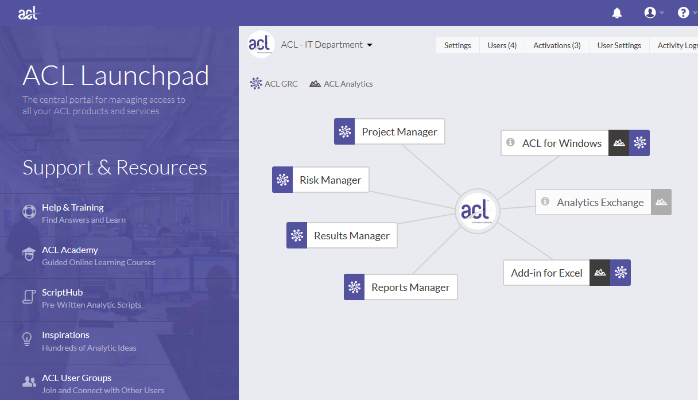Click the Analytics Exchange info icon
Viewport: 698px width, 400px height.
click(545, 201)
